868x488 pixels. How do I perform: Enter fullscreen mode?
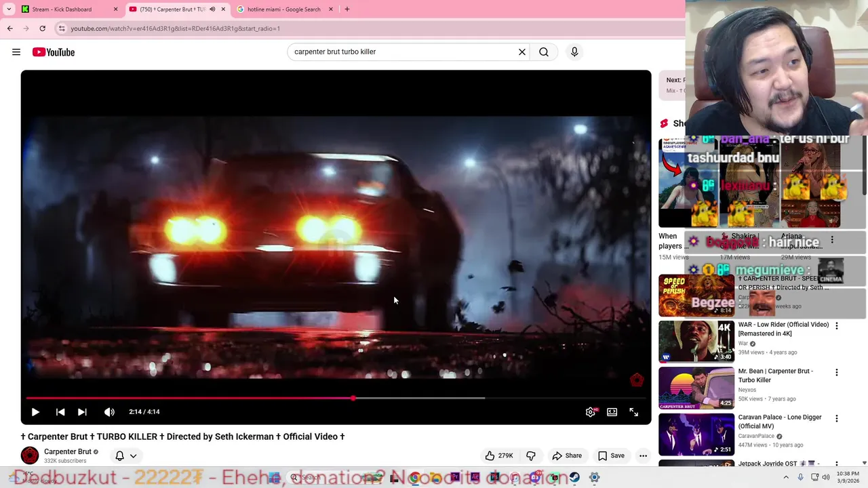click(633, 411)
